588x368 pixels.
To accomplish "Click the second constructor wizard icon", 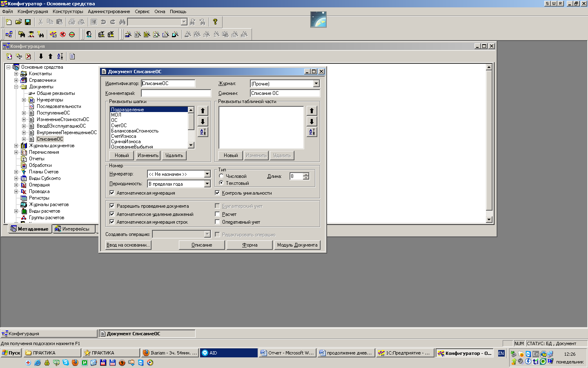I will coord(138,34).
